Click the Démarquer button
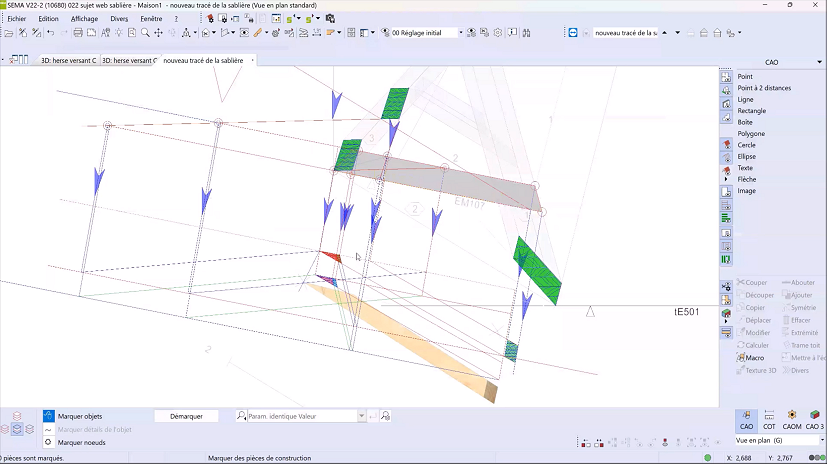Image resolution: width=827 pixels, height=464 pixels. (x=186, y=416)
